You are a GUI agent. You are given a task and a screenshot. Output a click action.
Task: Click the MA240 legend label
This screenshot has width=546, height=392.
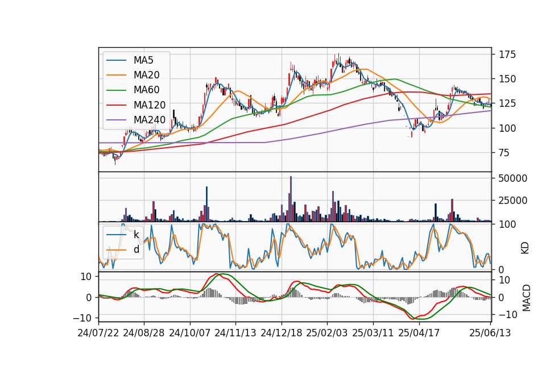pyautogui.click(x=150, y=120)
